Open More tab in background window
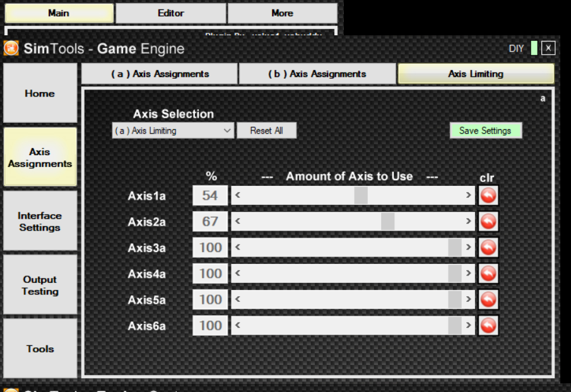571x392 pixels. point(282,13)
